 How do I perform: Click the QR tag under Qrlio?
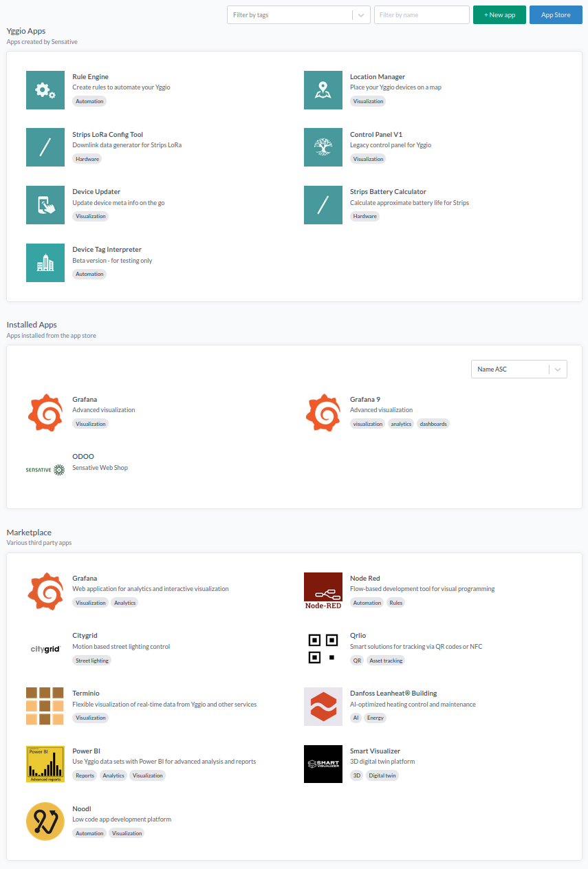point(357,661)
